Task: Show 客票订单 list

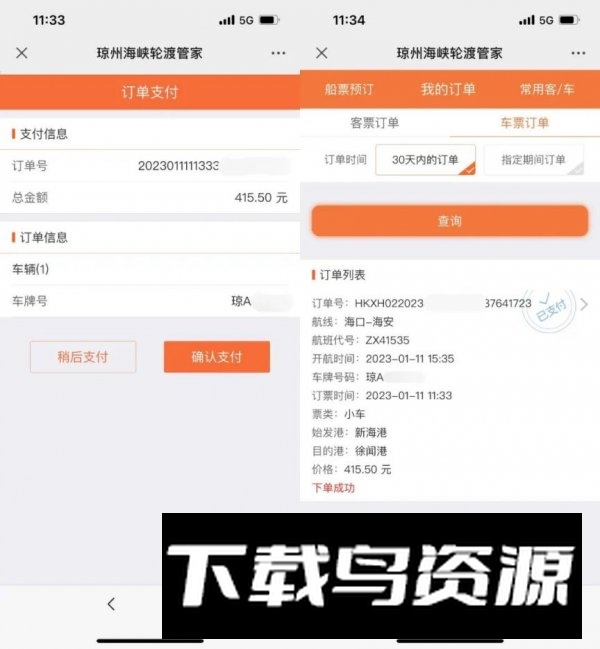Action: click(x=374, y=123)
